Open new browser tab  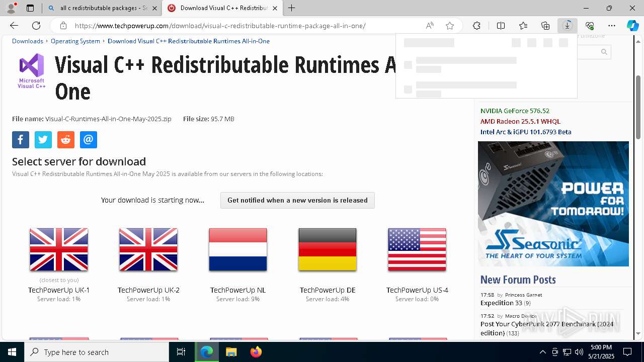tap(292, 8)
